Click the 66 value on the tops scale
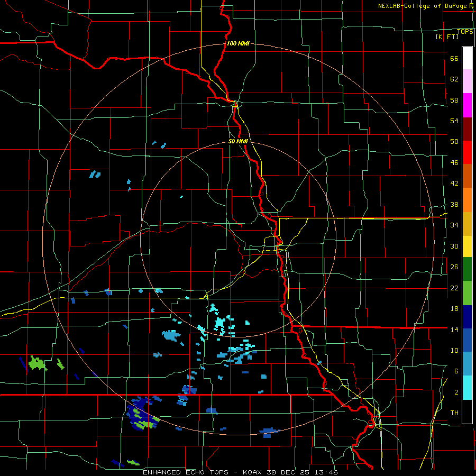476x476 pixels. tap(454, 59)
